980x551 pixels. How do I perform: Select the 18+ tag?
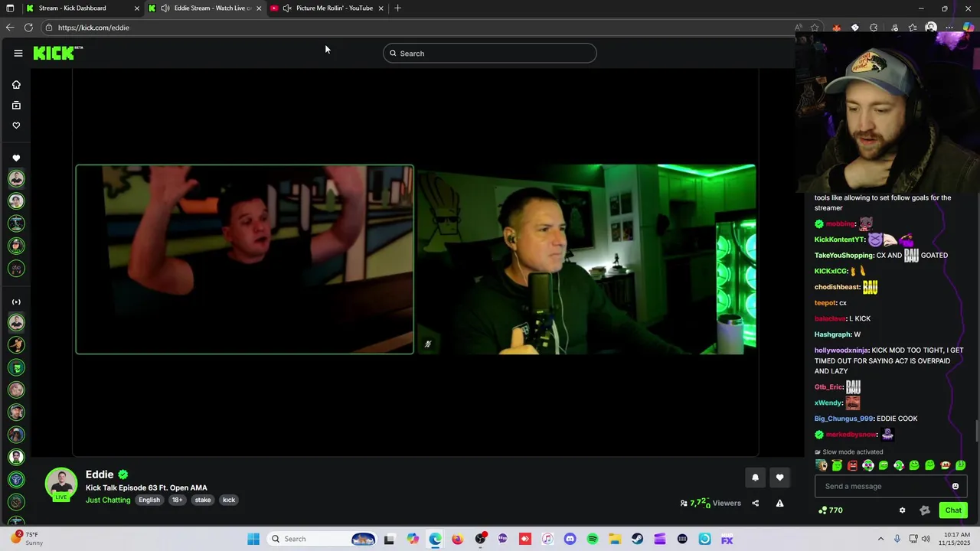pyautogui.click(x=177, y=500)
